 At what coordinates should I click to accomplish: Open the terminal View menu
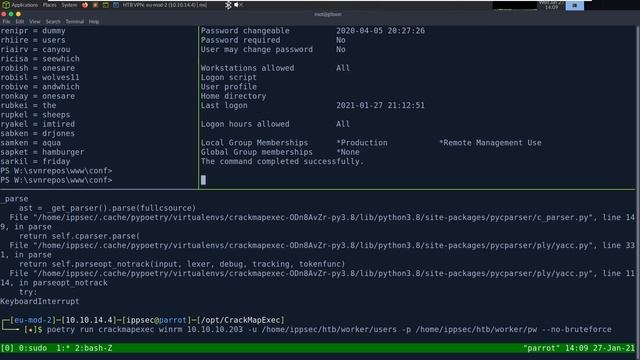point(35,22)
